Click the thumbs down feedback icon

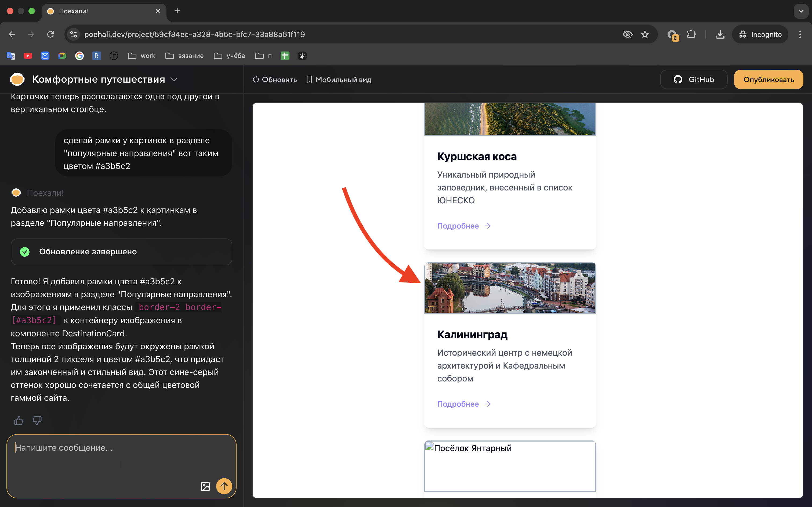point(37,421)
